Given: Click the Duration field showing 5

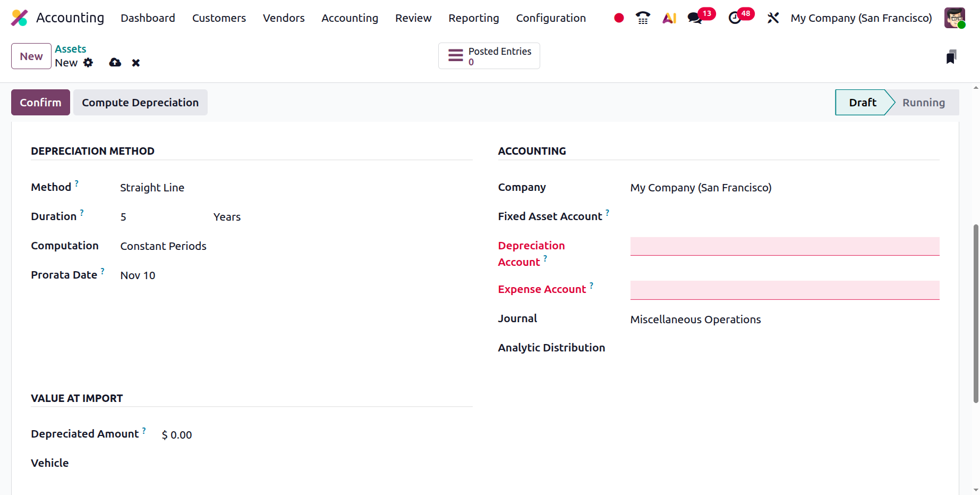Looking at the screenshot, I should (x=159, y=217).
